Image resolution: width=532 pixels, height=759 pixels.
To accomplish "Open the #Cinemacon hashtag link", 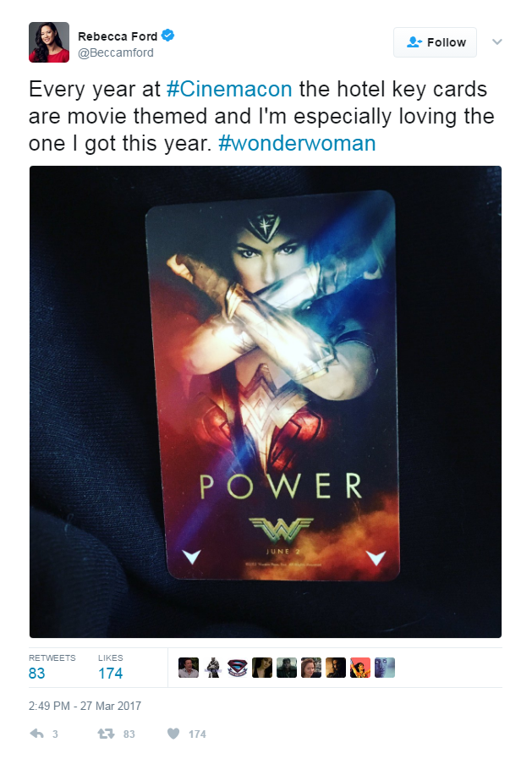I will [x=229, y=89].
